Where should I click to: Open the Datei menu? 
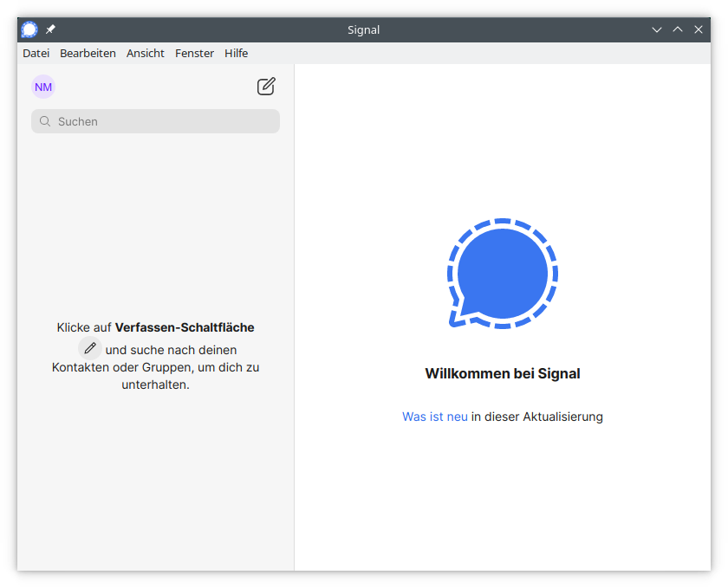tap(36, 53)
